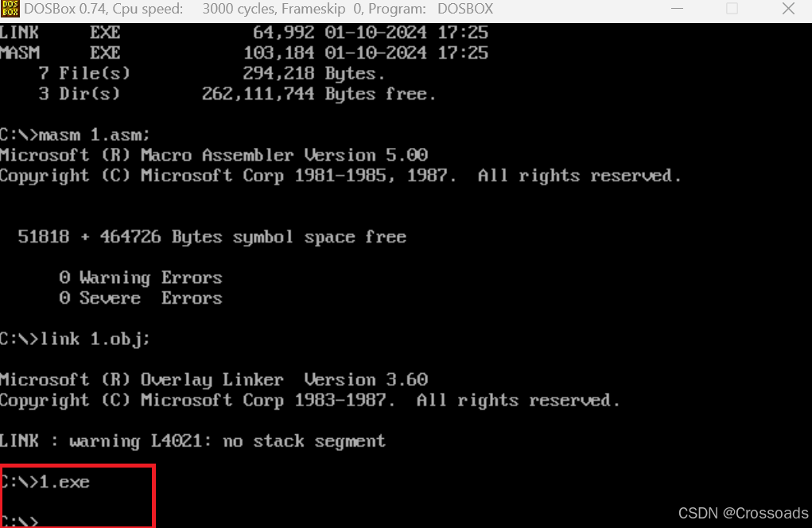Click 'Bytes symbol space free' line

coord(212,236)
